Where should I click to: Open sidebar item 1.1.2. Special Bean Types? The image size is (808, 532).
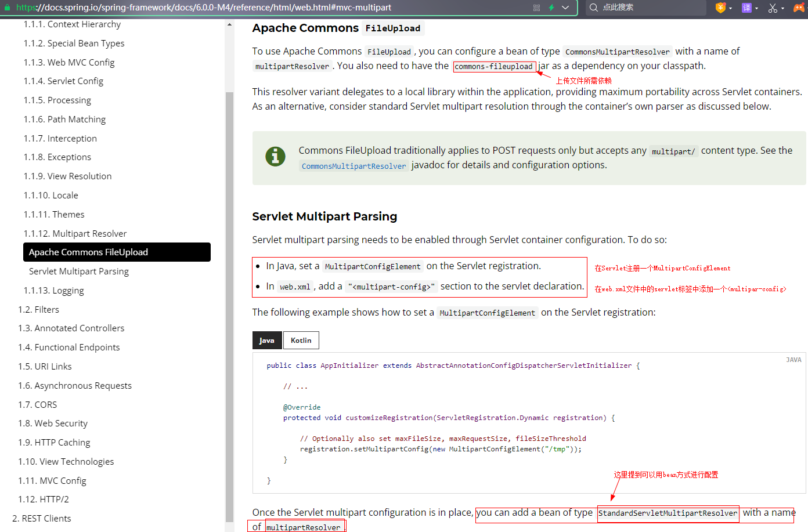click(x=74, y=44)
